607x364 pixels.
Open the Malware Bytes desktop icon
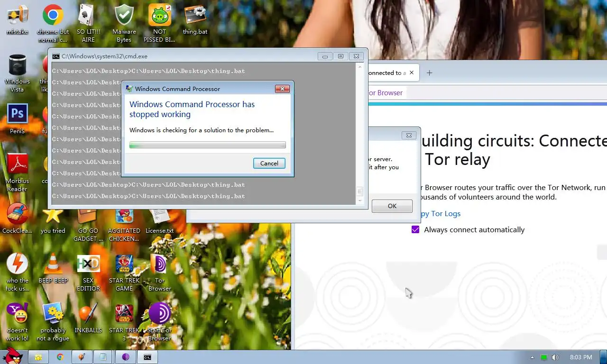(124, 23)
